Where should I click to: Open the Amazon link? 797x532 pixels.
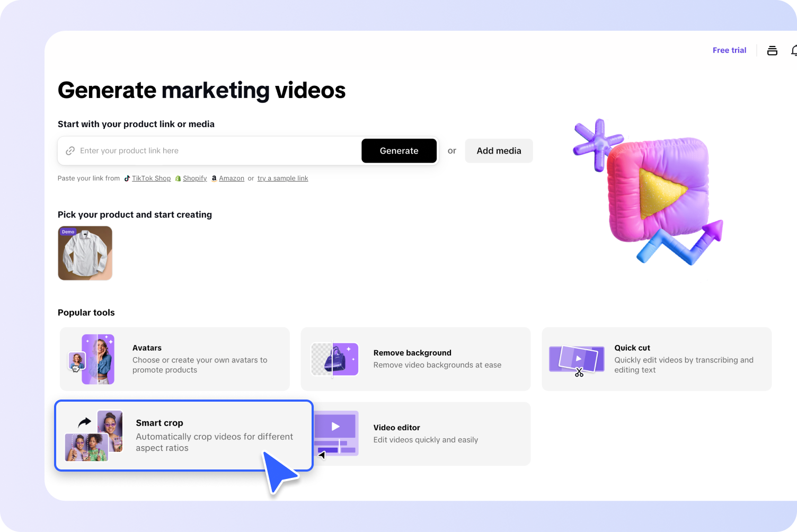point(232,178)
